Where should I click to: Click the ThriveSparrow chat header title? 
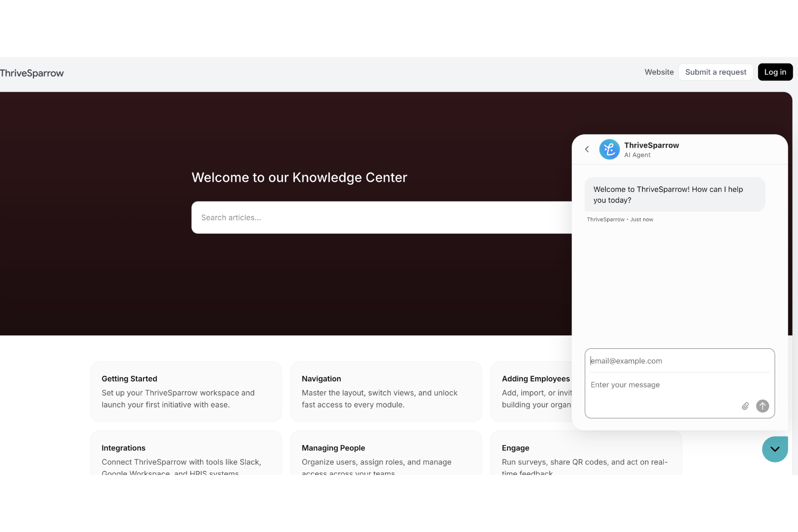(651, 146)
